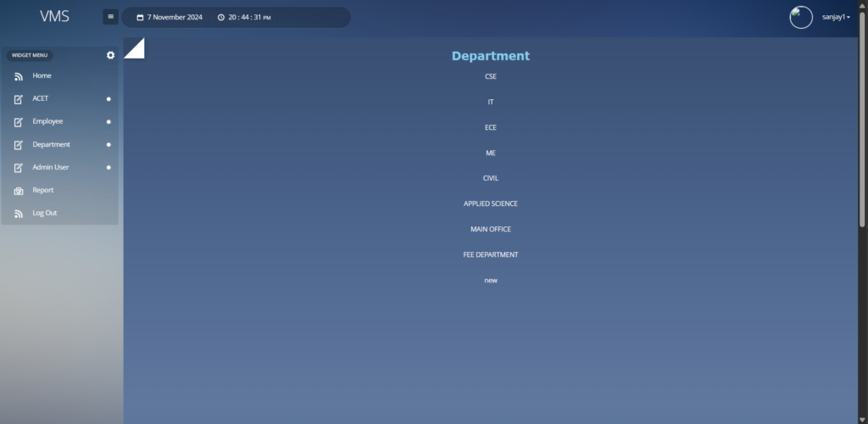Click the clock icon beside the time
Screen dimensions: 868x424
pos(221,17)
